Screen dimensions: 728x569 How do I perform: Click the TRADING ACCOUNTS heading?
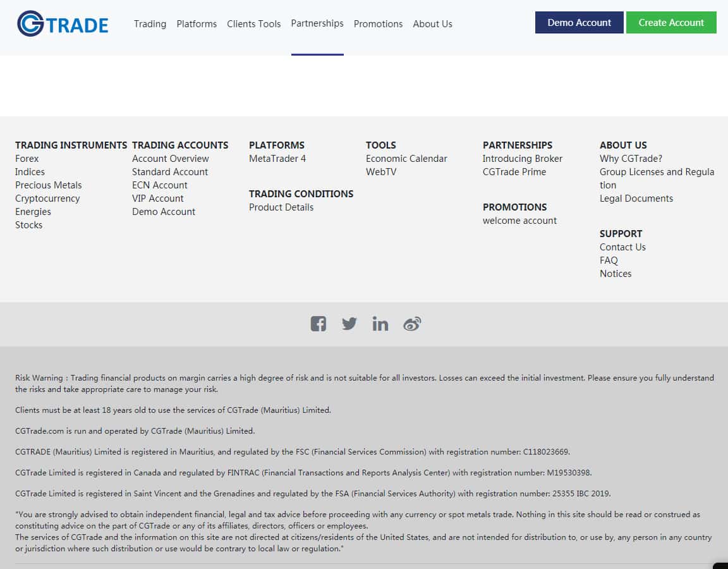(x=180, y=145)
